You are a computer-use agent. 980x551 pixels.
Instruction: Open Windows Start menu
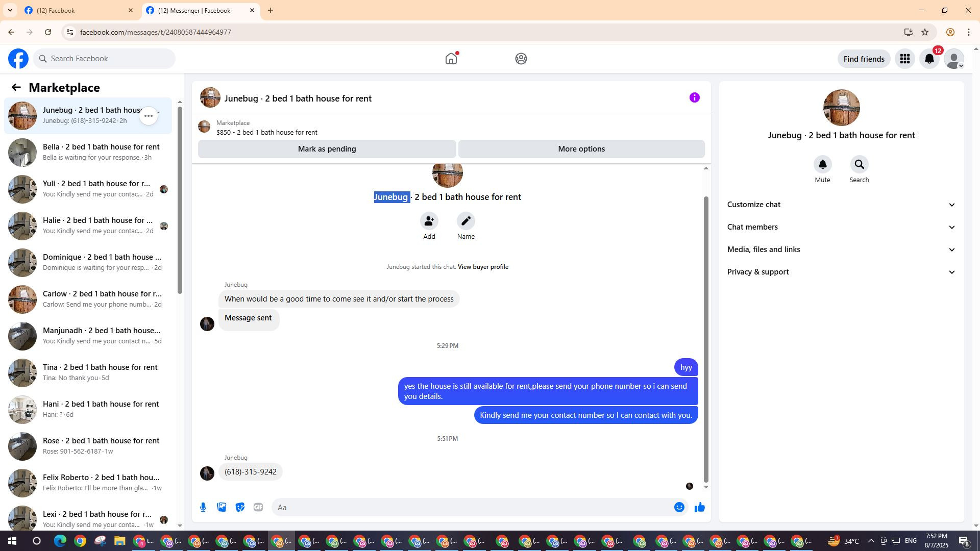pyautogui.click(x=12, y=541)
